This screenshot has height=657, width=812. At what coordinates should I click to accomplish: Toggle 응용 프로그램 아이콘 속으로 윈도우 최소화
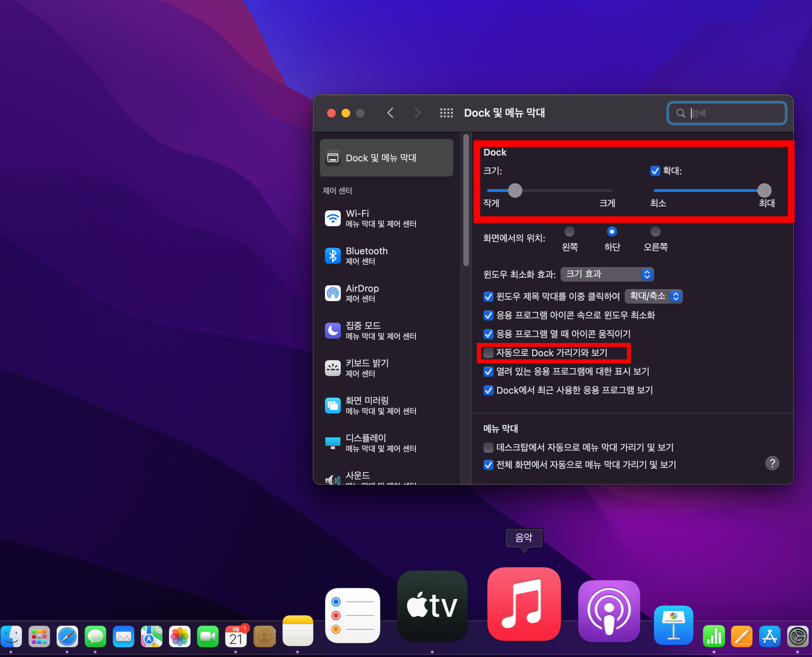click(488, 315)
